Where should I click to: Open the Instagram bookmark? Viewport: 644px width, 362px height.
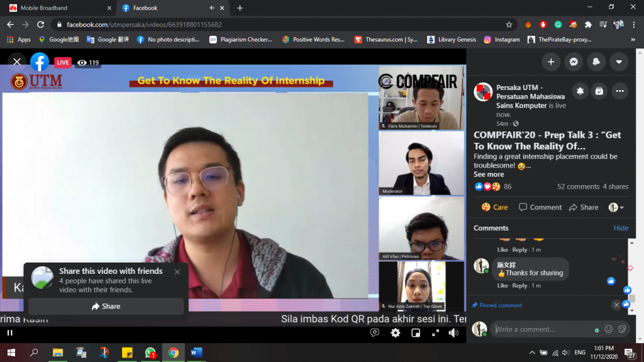click(501, 39)
